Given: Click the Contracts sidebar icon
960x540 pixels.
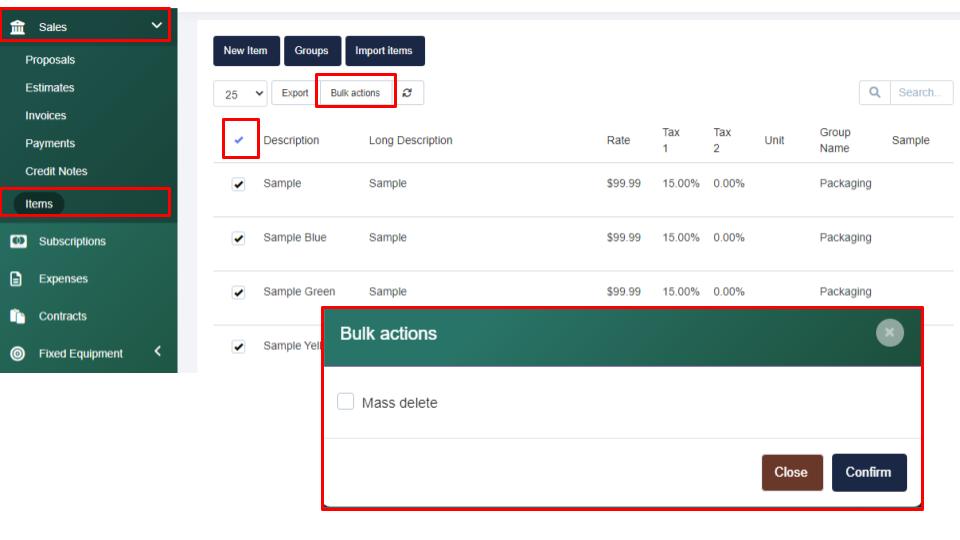Looking at the screenshot, I should point(17,316).
